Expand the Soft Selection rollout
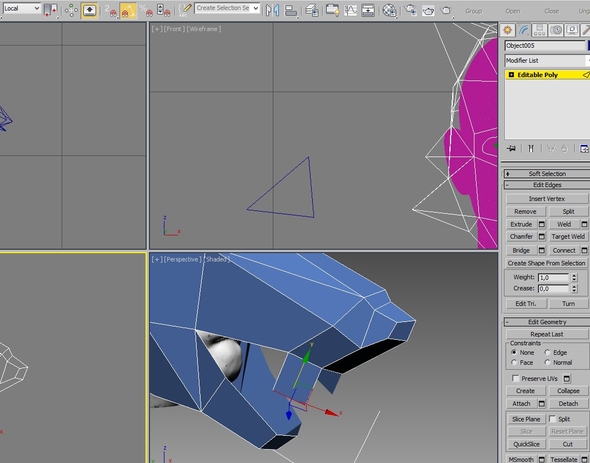The width and height of the screenshot is (590, 463). pyautogui.click(x=547, y=174)
